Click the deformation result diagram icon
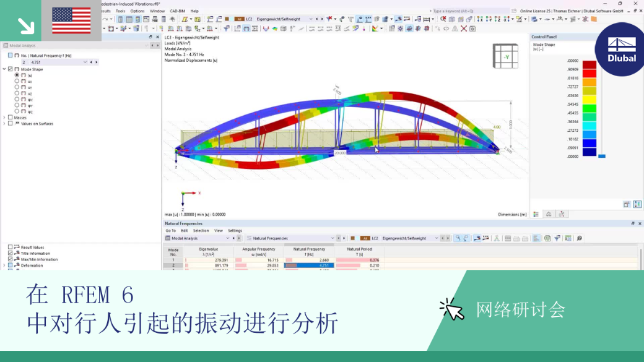Screen dimensions: 644x362 266,28
